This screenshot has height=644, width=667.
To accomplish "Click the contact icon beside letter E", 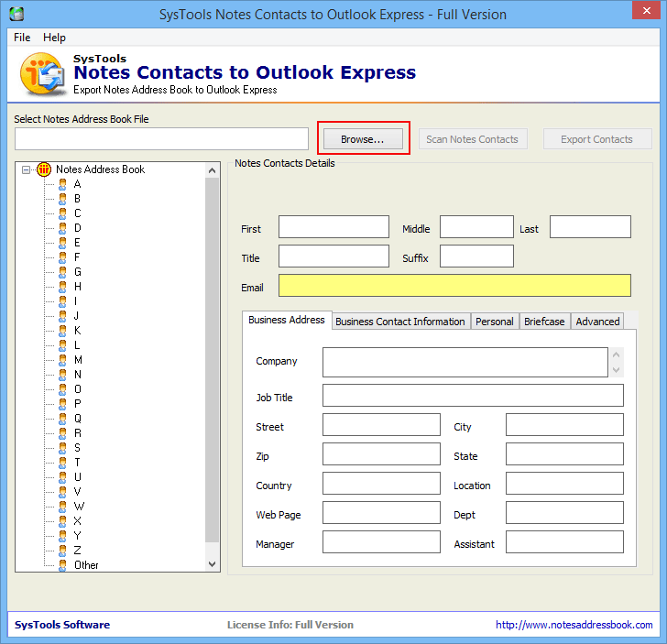I will click(62, 243).
